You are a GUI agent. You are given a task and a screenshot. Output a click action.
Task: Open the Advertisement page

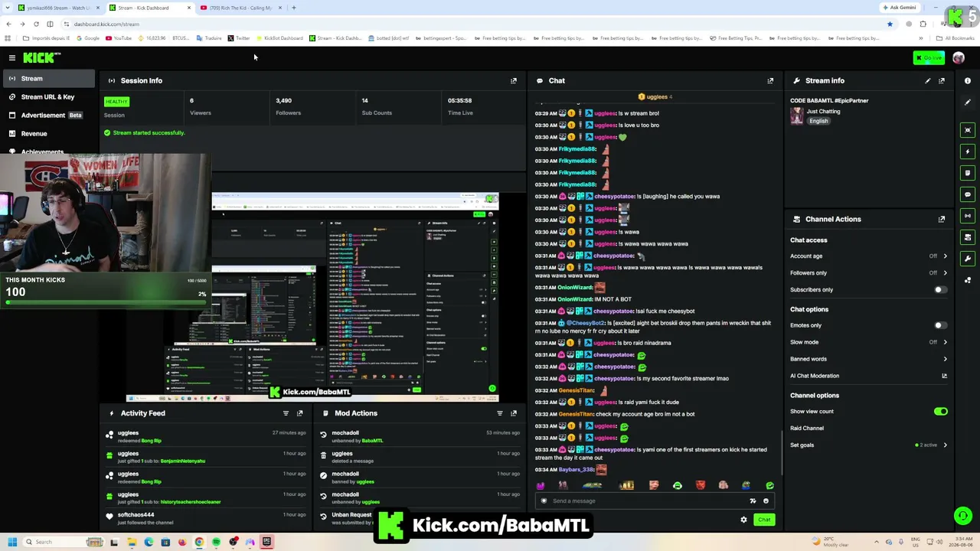(x=47, y=116)
